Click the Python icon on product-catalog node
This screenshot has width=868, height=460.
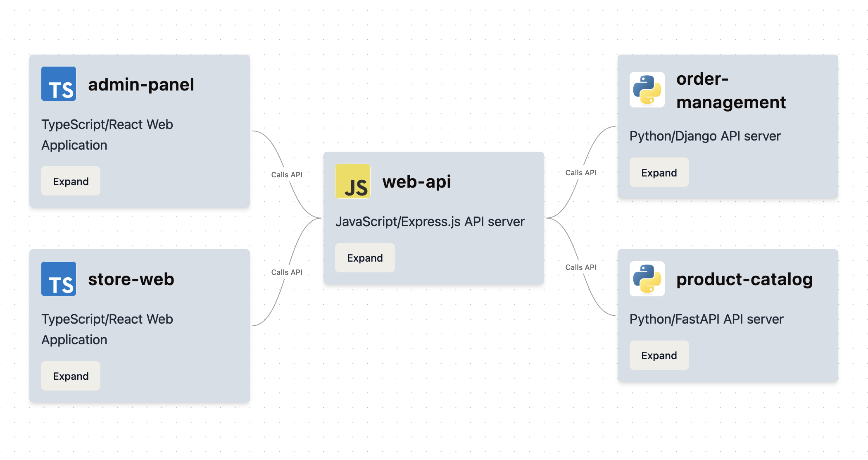coord(647,279)
